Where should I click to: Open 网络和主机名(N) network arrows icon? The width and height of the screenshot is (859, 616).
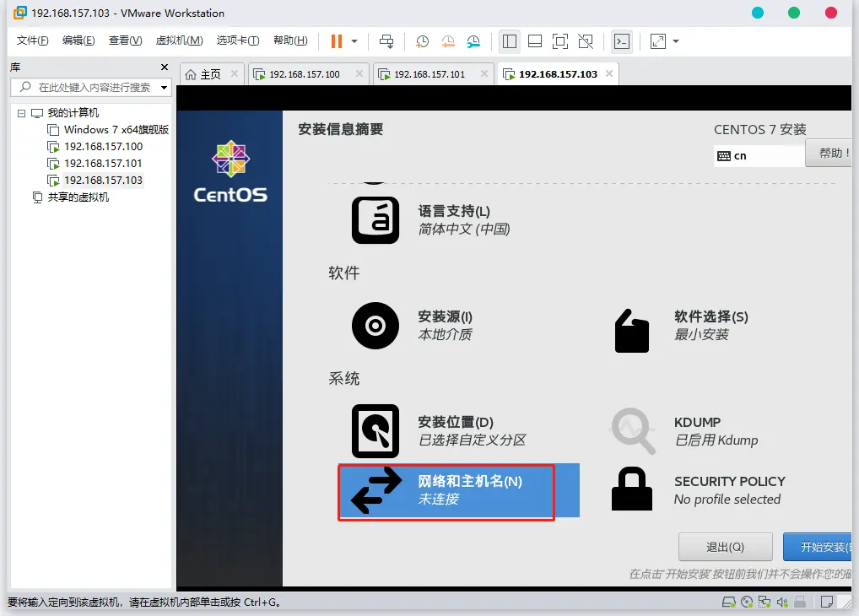(x=375, y=490)
